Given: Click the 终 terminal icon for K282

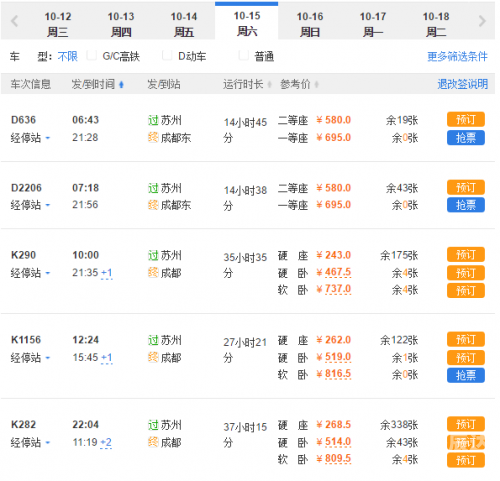Looking at the screenshot, I should 153,442.
